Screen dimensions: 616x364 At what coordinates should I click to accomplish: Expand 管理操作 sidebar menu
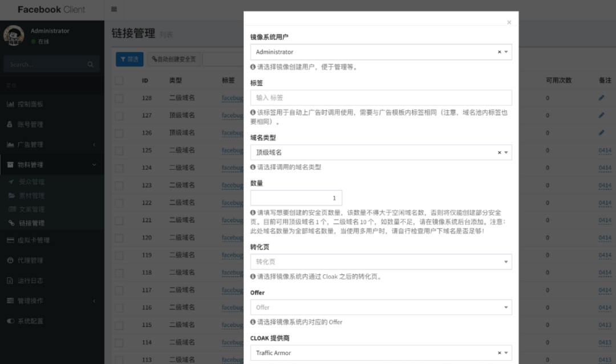click(52, 300)
